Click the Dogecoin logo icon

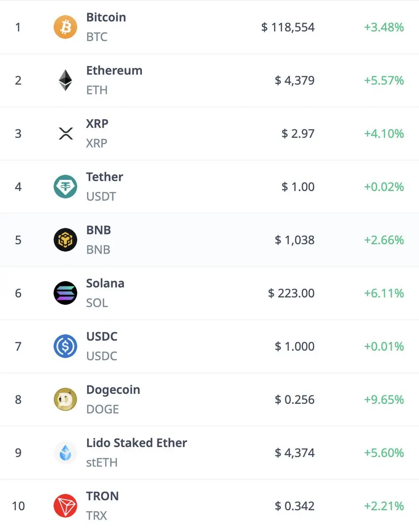[x=65, y=399]
